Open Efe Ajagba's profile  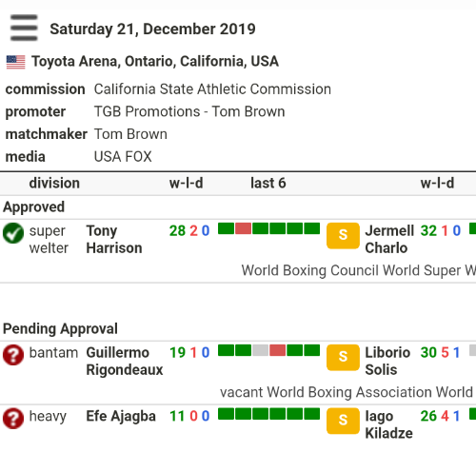click(121, 416)
